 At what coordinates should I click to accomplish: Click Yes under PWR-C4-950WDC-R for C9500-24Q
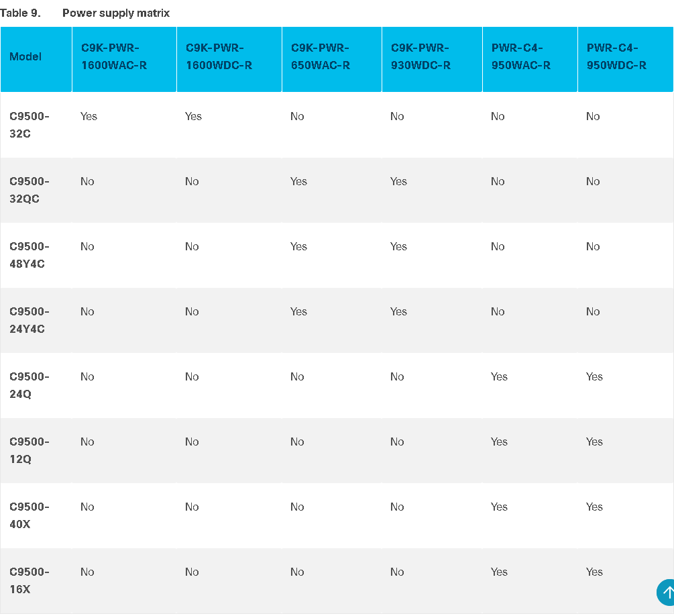click(594, 377)
